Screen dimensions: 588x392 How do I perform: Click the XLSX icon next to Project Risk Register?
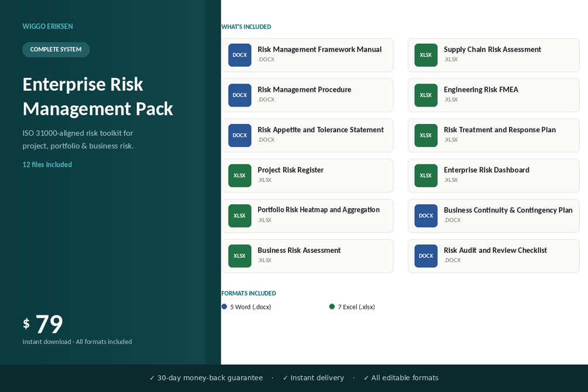(x=240, y=175)
